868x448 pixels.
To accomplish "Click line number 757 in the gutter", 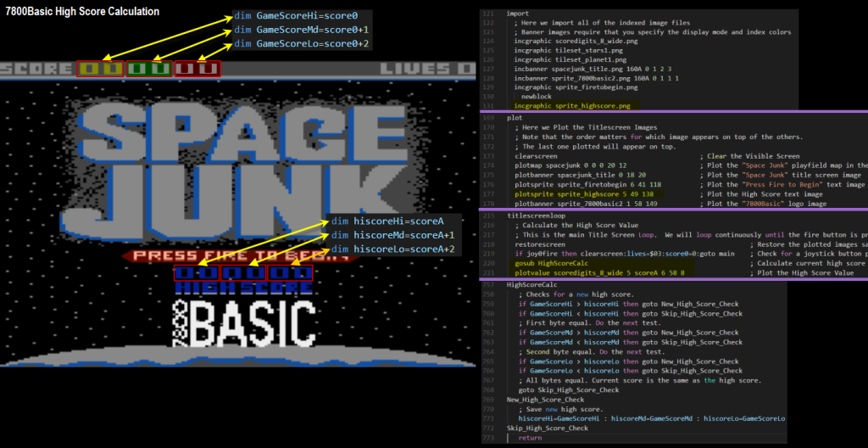I will [x=490, y=285].
